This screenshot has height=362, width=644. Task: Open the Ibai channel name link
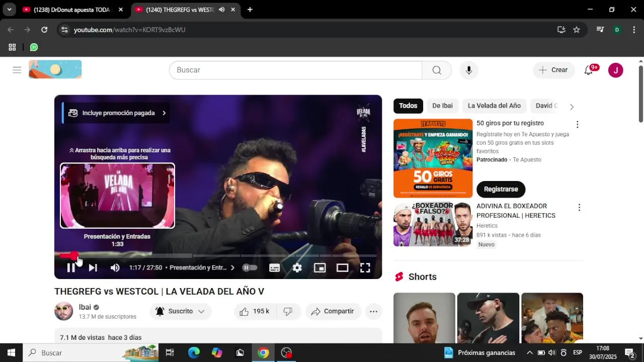pyautogui.click(x=85, y=307)
